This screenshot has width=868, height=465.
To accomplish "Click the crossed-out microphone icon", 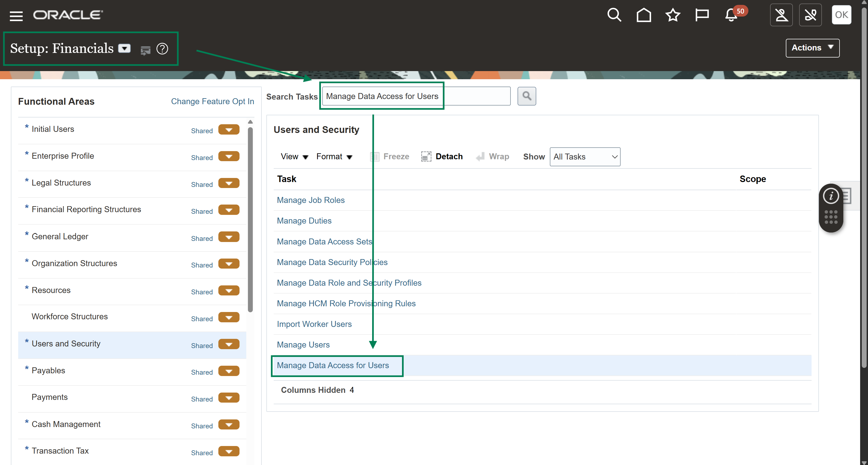I will tap(810, 15).
